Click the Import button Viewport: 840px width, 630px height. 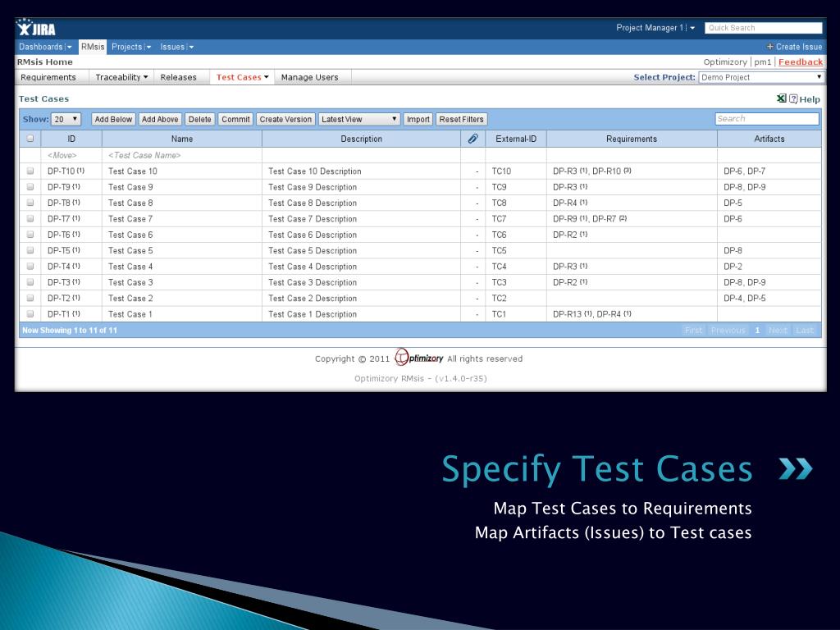coord(418,120)
